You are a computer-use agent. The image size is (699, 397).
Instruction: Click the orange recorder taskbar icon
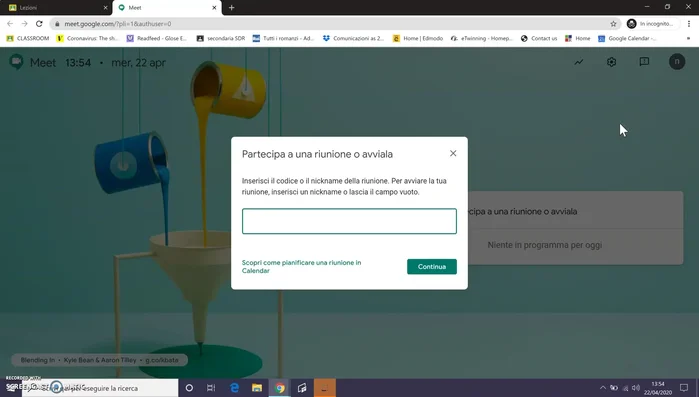coord(325,388)
